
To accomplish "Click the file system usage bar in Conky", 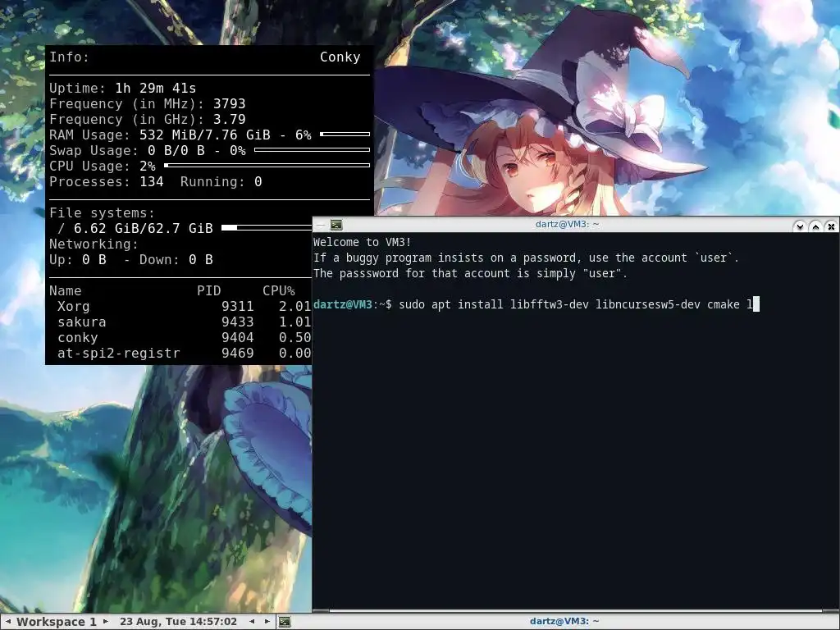I will [x=267, y=228].
